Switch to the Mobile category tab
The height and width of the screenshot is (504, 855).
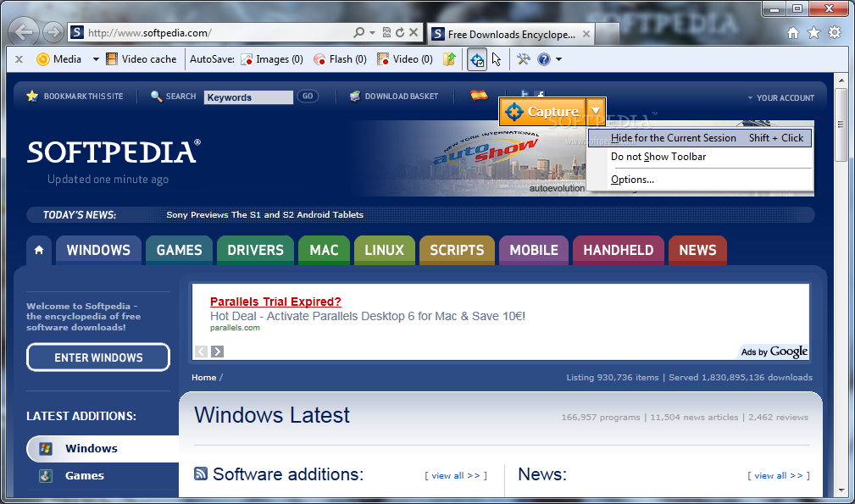point(534,250)
